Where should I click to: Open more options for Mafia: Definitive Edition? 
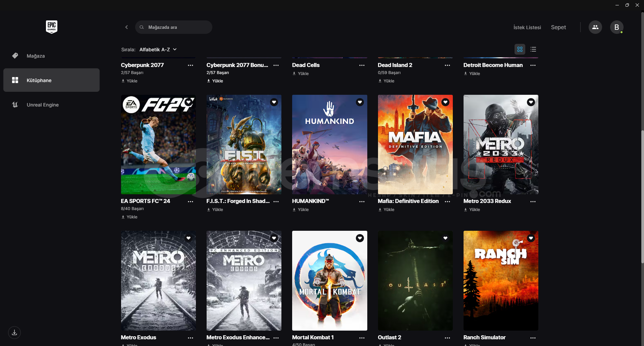point(447,202)
